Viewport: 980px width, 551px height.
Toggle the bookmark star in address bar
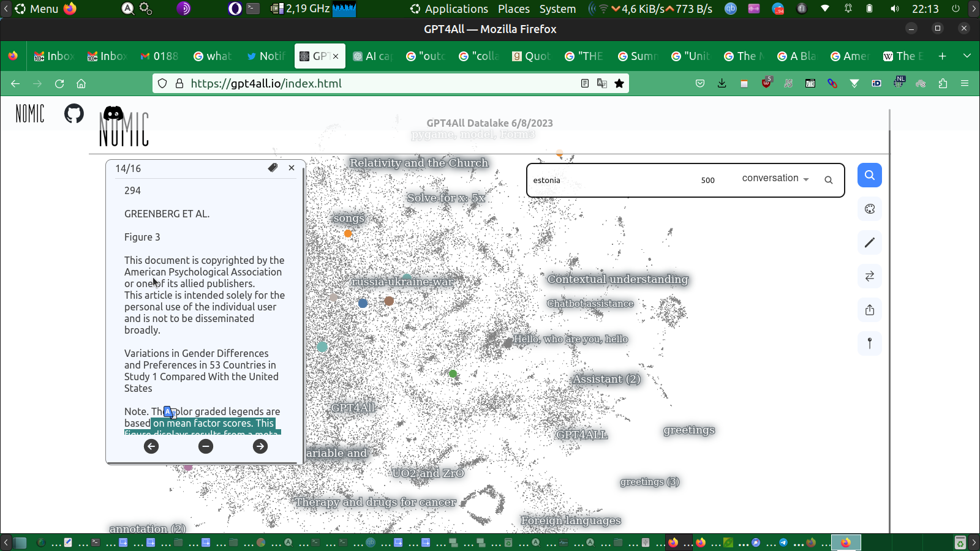(619, 84)
